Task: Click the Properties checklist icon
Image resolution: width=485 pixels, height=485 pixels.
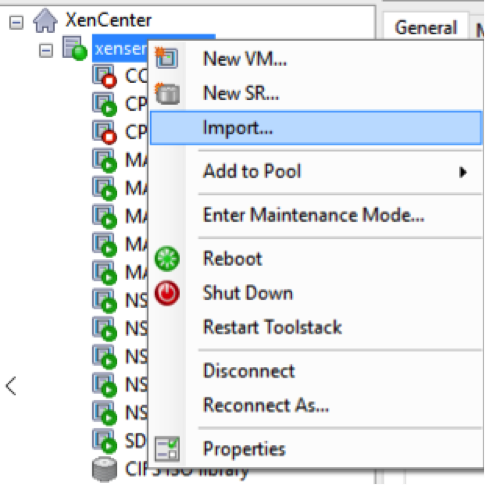Action: point(167,449)
